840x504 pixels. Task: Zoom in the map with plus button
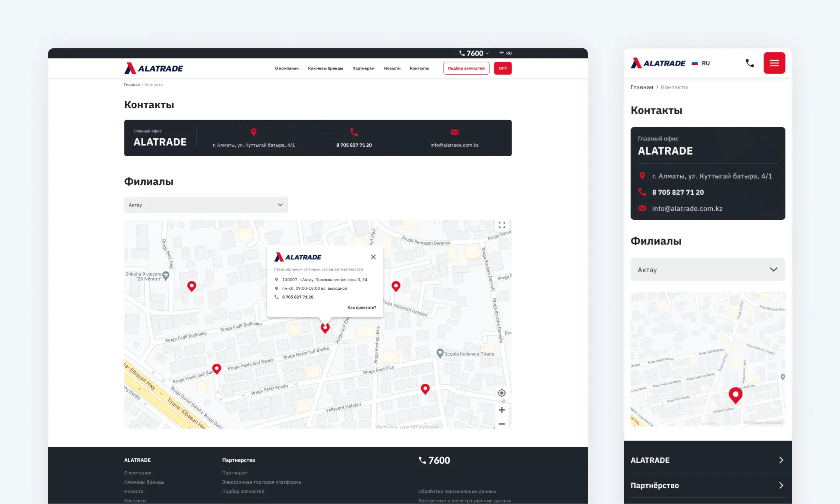[x=502, y=410]
